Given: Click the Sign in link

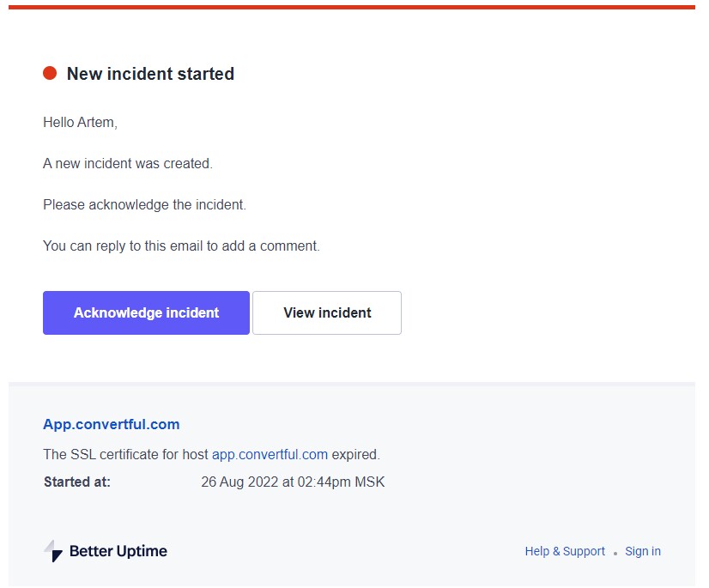Looking at the screenshot, I should (642, 550).
